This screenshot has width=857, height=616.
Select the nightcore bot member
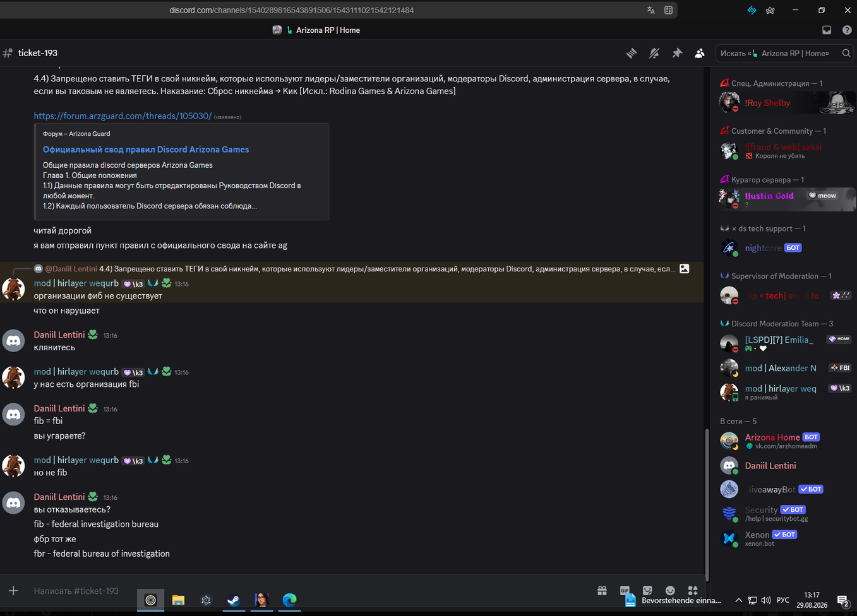point(787,248)
